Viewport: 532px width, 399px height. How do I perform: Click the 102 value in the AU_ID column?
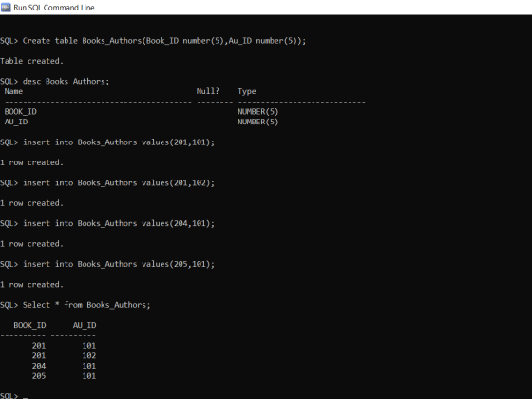[89, 355]
